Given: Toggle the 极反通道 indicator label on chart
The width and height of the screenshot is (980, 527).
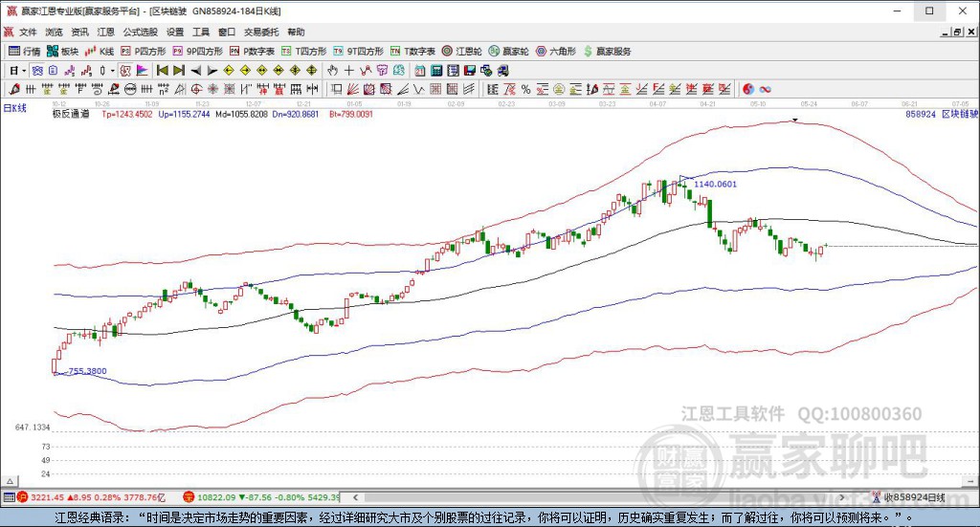Looking at the screenshot, I should 70,114.
